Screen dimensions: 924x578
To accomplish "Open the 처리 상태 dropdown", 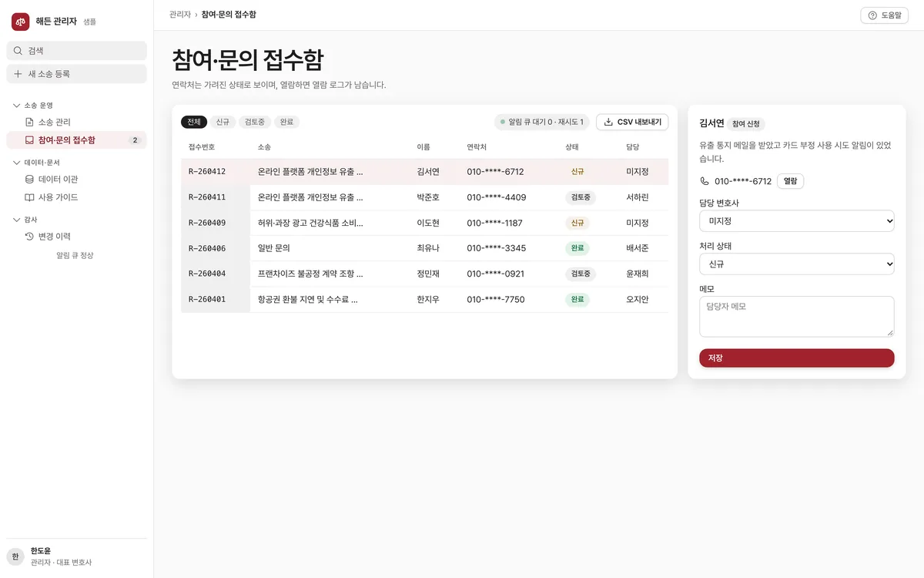I will coord(797,264).
